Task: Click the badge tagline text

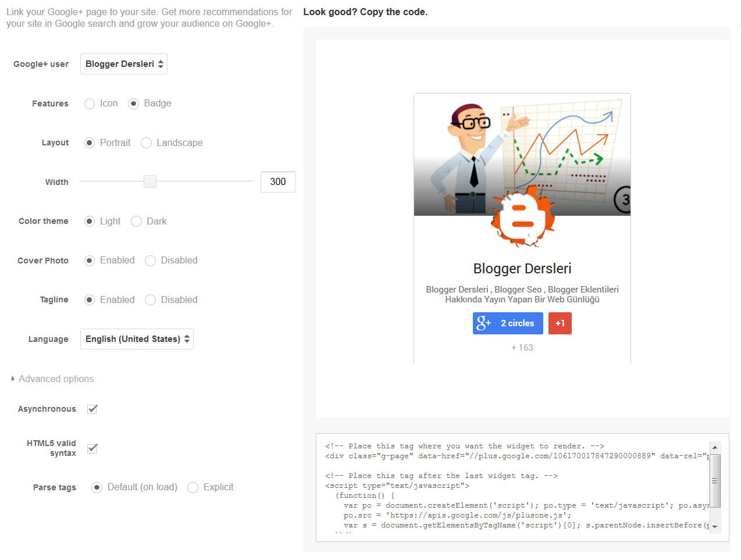Action: [x=522, y=295]
